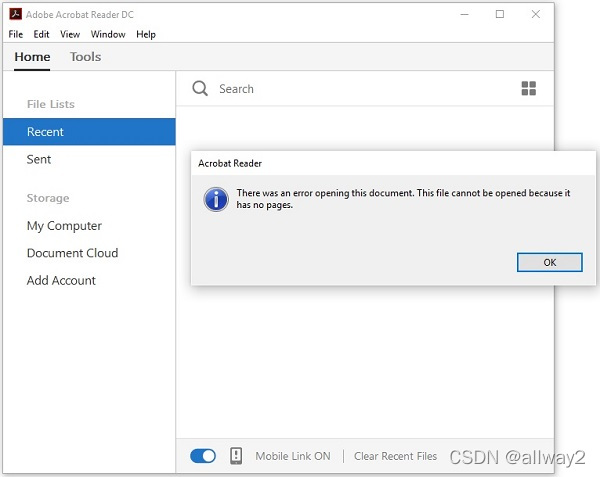Turn off the Mobile Link toggle
The image size is (600, 477).
[203, 456]
